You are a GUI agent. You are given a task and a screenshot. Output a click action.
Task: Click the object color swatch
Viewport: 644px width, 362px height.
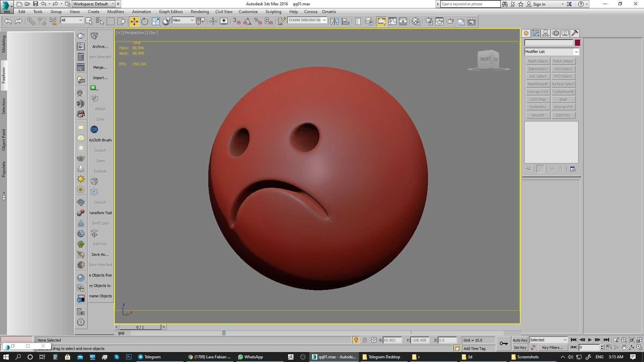click(577, 43)
